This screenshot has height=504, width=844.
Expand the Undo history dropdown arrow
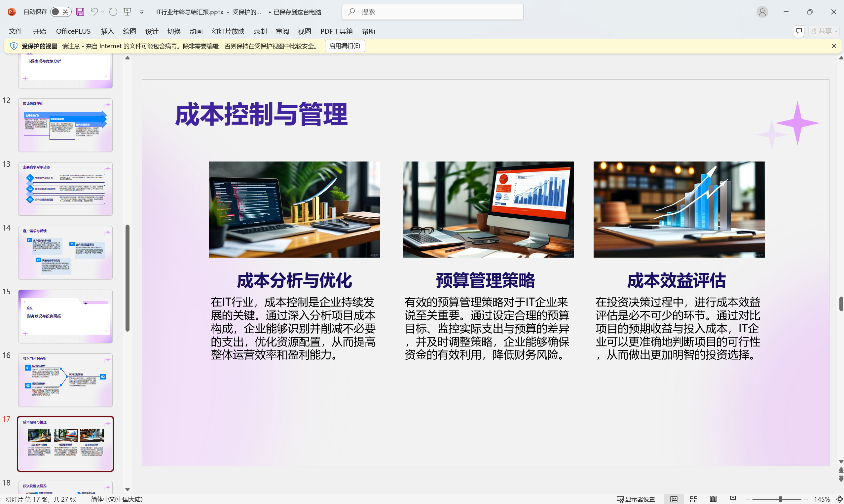pyautogui.click(x=103, y=12)
